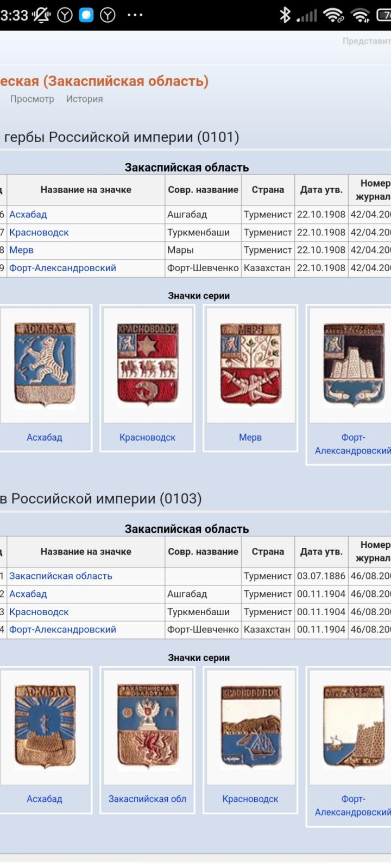Open the Мерв crossed-sabres badge image
The image size is (391, 868).
[x=250, y=365]
